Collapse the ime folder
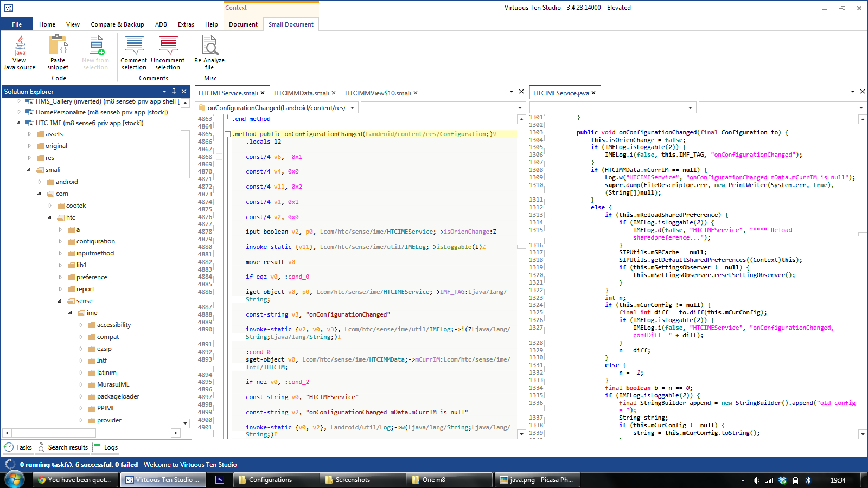 point(71,313)
